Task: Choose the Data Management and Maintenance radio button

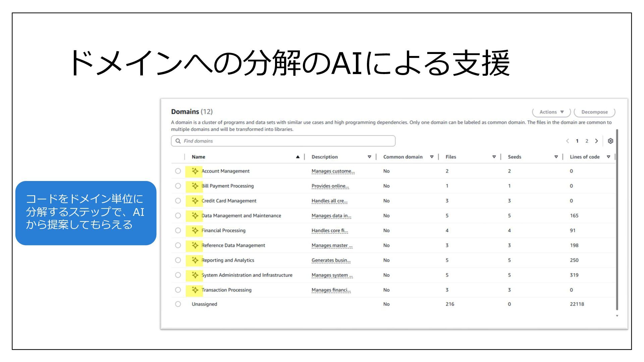Action: coord(178,216)
